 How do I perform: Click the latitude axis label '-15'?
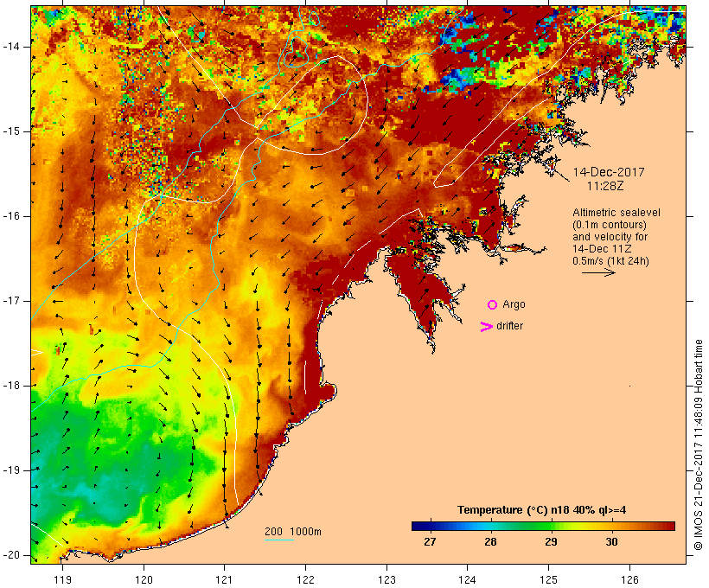pos(11,131)
